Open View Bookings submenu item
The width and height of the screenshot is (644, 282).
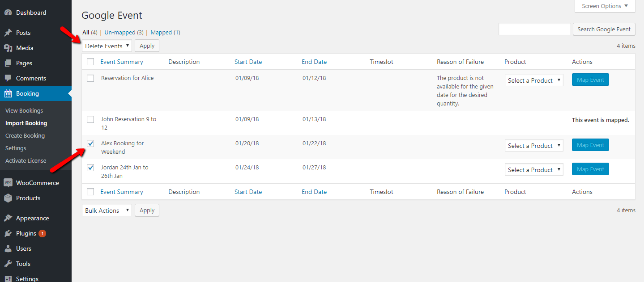[x=24, y=110]
